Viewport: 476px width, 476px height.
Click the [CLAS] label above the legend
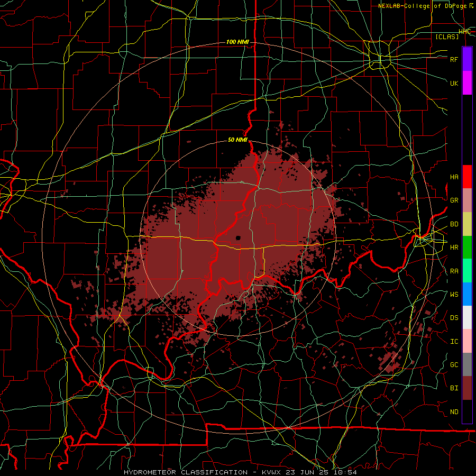447,36
